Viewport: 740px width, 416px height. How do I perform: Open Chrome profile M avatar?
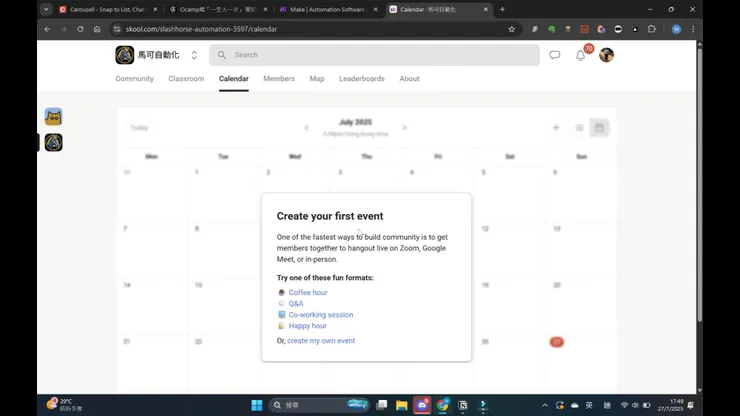pos(676,29)
